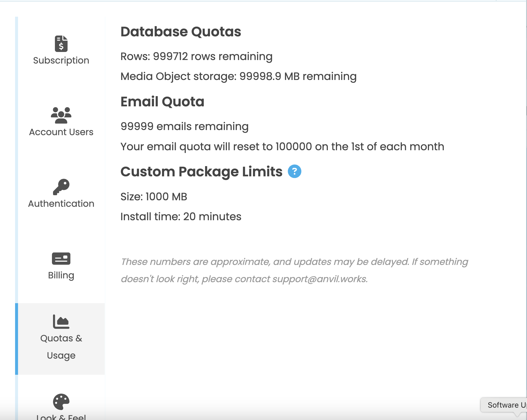Click the Quotas & Usage tab label
Screen dimensions: 527x420
click(61, 347)
